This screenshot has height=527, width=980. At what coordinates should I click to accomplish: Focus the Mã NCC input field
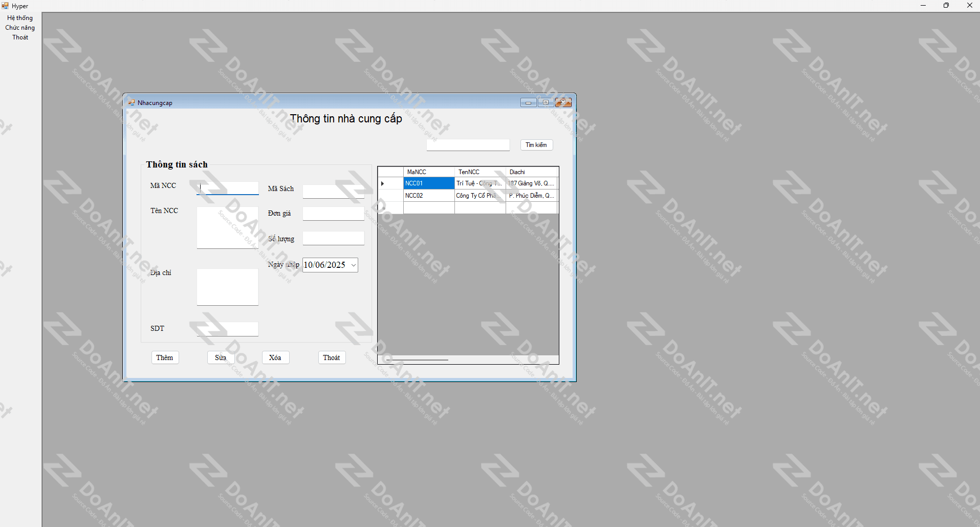click(x=228, y=188)
